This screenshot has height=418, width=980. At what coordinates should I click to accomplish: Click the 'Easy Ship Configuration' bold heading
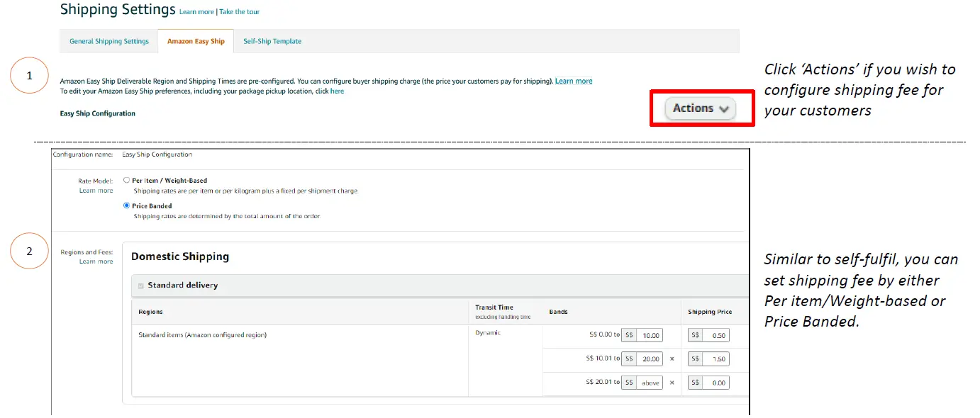(x=98, y=113)
